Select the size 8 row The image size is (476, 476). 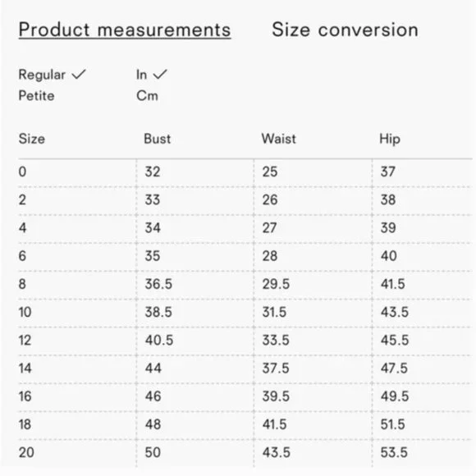(245, 285)
